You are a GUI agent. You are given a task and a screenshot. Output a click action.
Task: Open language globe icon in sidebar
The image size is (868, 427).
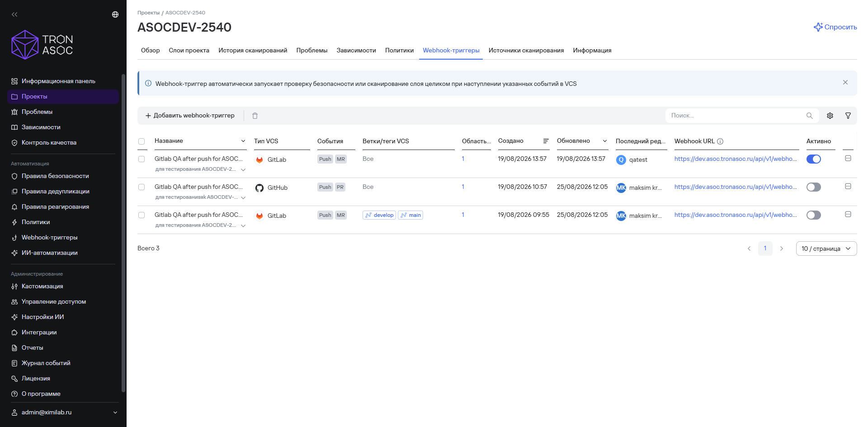pyautogui.click(x=115, y=14)
